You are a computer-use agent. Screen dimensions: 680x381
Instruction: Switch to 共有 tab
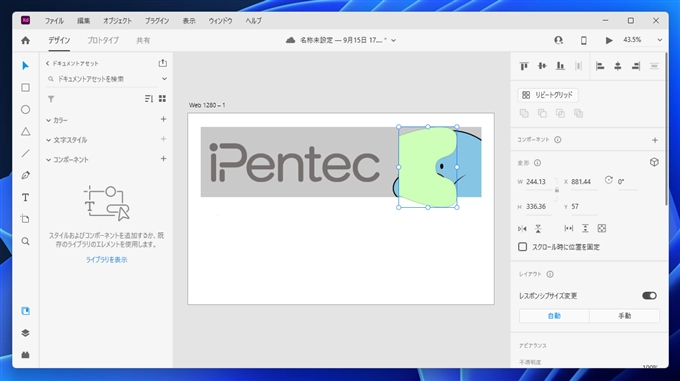coord(143,40)
